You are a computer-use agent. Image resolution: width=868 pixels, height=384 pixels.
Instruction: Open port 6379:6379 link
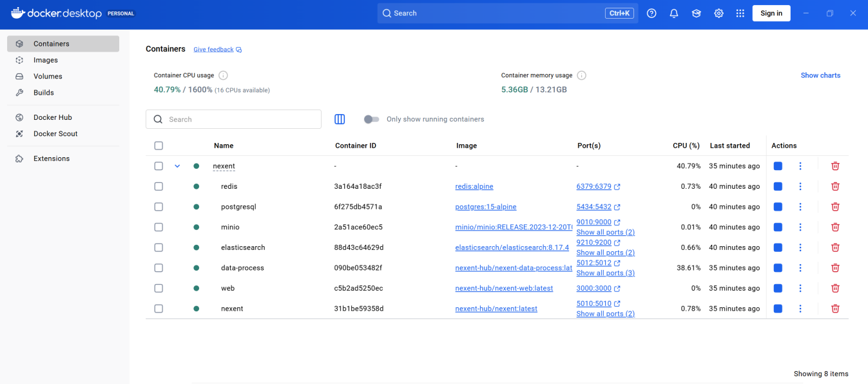tap(593, 186)
